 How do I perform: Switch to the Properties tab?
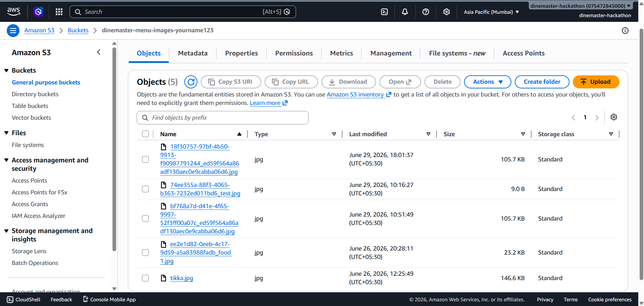pyautogui.click(x=241, y=53)
